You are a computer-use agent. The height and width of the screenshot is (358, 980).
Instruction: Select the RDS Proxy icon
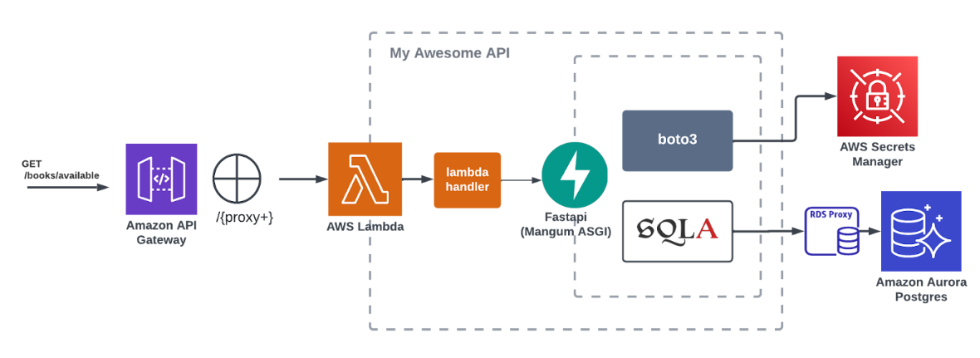click(832, 232)
